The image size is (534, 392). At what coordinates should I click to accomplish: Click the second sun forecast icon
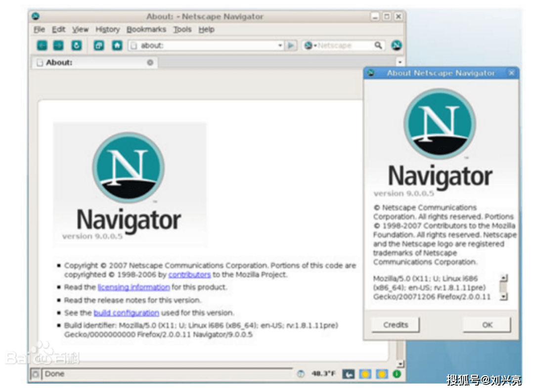[382, 374]
